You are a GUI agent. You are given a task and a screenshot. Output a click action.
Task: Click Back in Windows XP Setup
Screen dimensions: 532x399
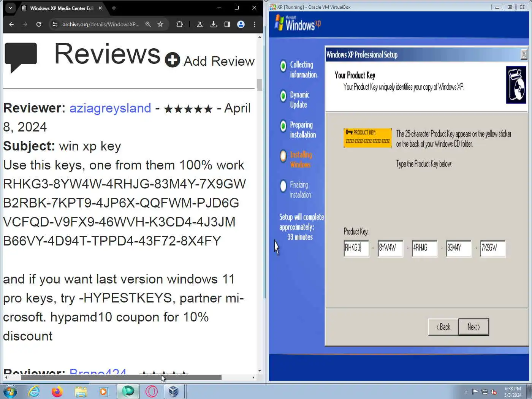click(443, 327)
